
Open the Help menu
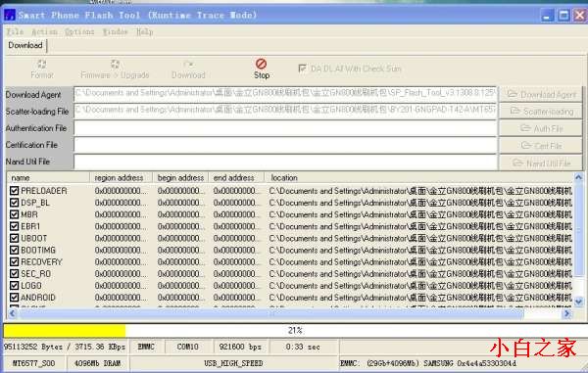click(x=144, y=32)
